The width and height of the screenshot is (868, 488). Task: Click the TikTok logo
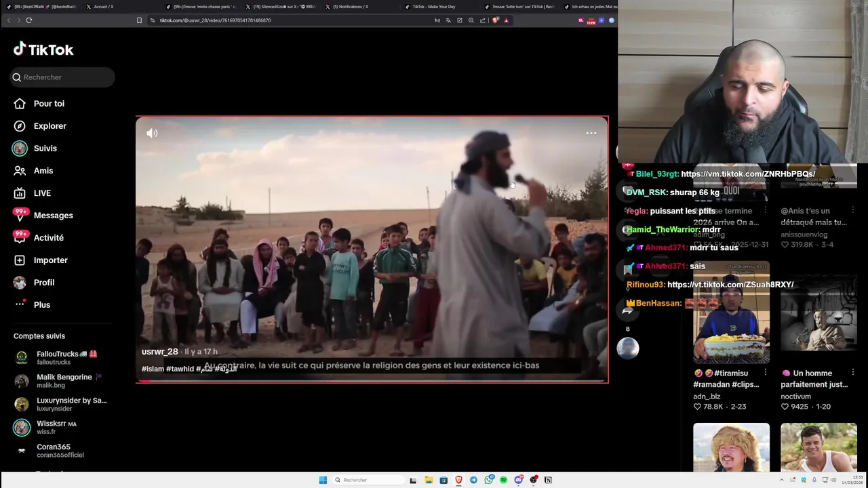[x=43, y=49]
